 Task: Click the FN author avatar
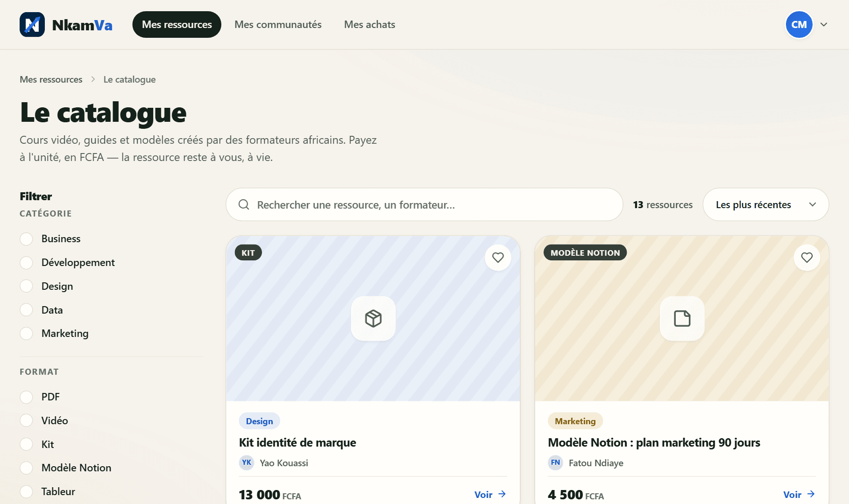point(555,462)
